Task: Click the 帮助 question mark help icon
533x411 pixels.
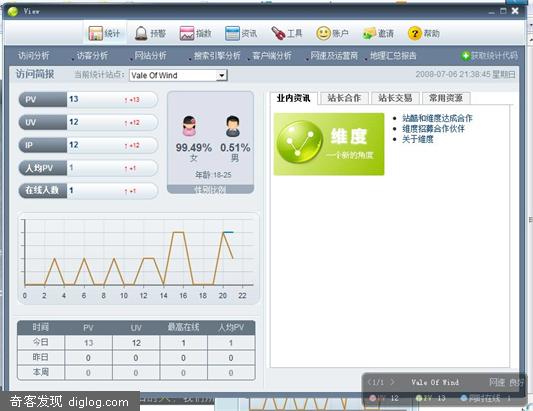Action: (x=414, y=33)
